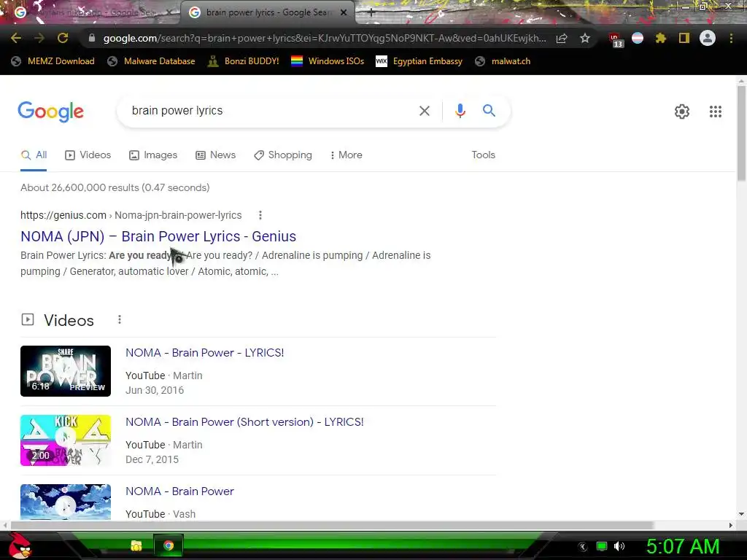Open the Brain Power (Short version) video link
The image size is (747, 560).
244,422
